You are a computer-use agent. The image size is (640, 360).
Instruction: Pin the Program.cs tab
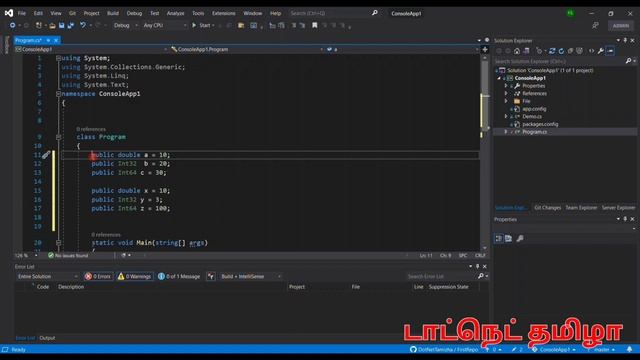(48, 40)
